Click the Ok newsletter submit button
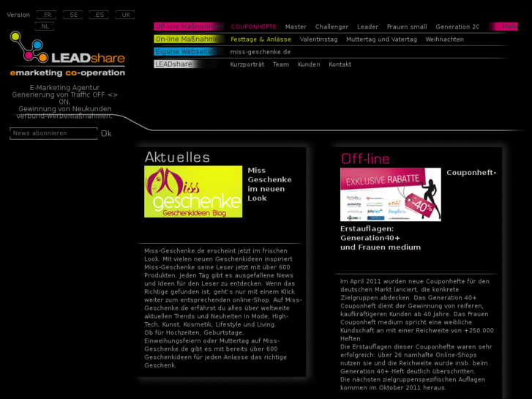 coord(106,133)
